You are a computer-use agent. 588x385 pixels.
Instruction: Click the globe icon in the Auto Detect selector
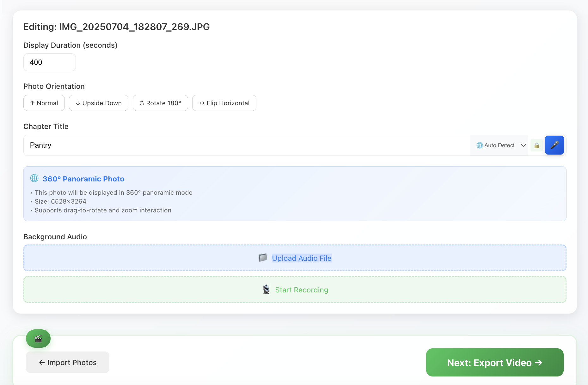480,145
